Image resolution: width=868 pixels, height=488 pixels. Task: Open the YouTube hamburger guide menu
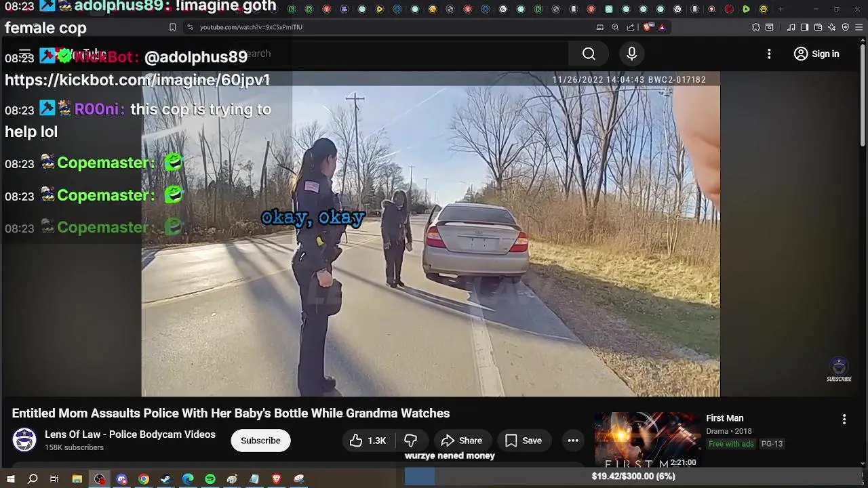click(25, 54)
